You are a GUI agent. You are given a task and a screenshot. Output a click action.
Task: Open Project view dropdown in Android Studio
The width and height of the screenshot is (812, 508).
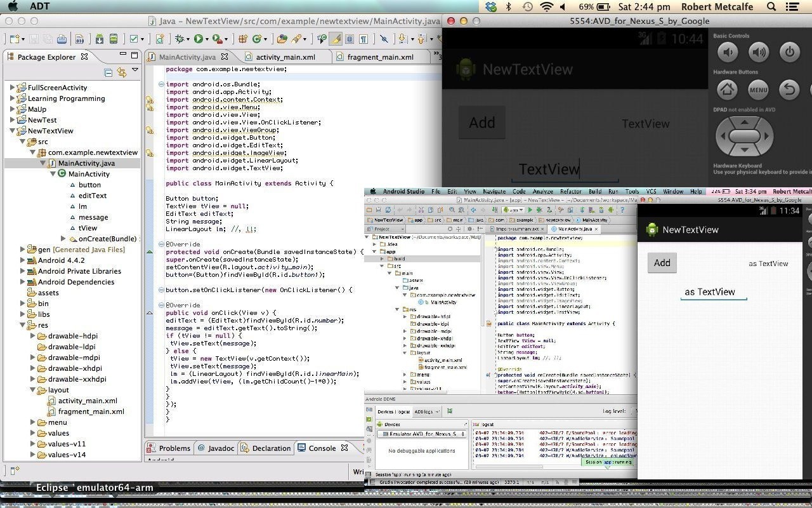click(x=385, y=229)
